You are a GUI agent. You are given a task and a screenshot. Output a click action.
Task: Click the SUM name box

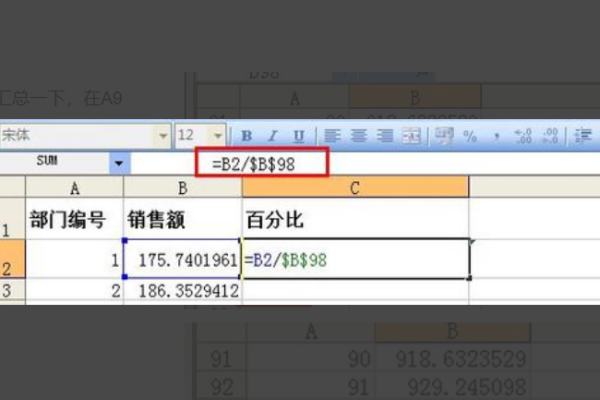click(x=55, y=163)
